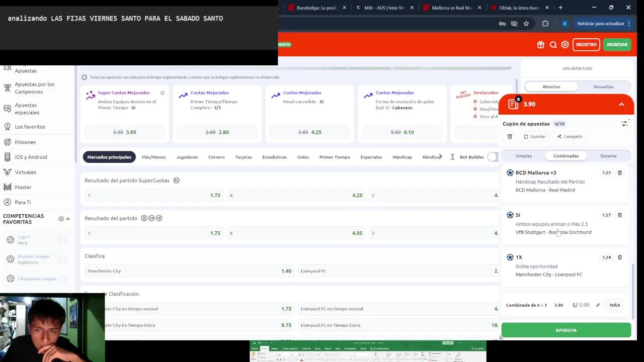Switch to the Estadísticas tab
This screenshot has height=362, width=644.
click(274, 157)
